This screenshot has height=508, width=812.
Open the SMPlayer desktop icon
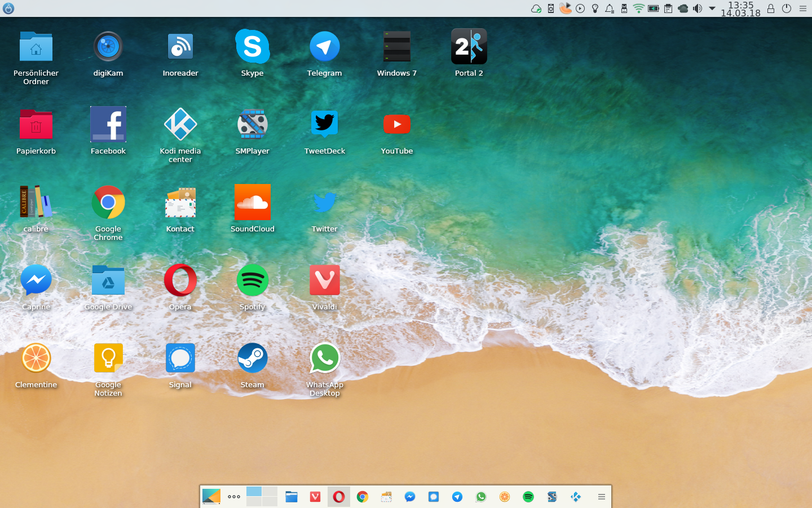tap(253, 125)
